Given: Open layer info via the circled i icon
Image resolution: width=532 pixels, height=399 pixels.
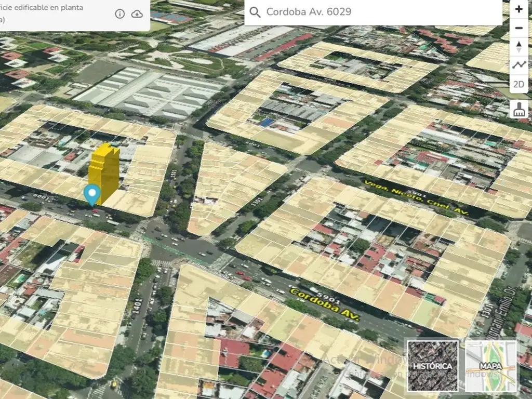Looking at the screenshot, I should click(120, 14).
